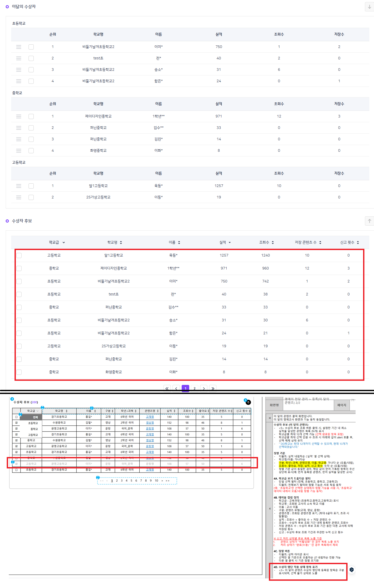This screenshot has height=588, width=374.
Task: Tick the checkbox for 25가상고등학교 winner
Action: (x=31, y=197)
